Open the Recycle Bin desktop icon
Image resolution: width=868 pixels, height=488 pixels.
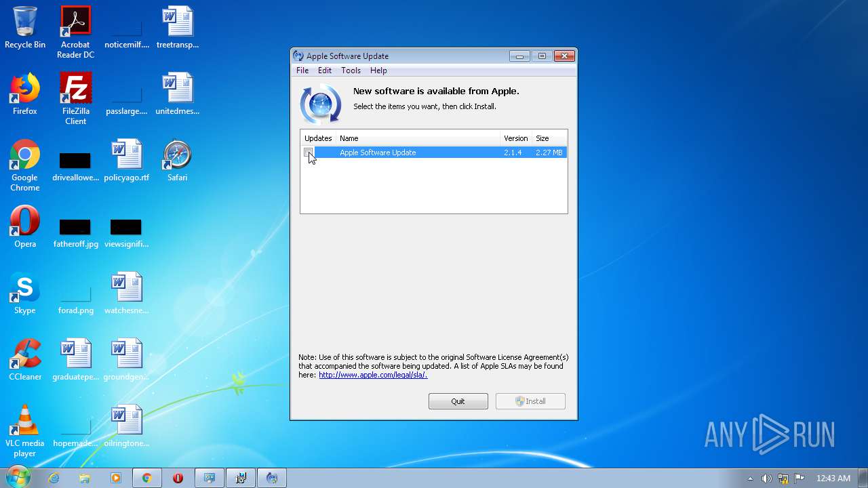point(25,27)
